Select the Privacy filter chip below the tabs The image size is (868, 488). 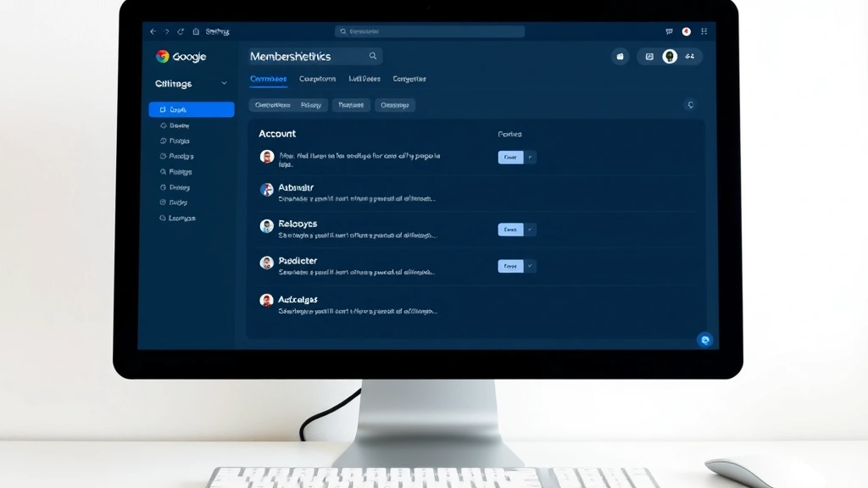click(x=311, y=105)
